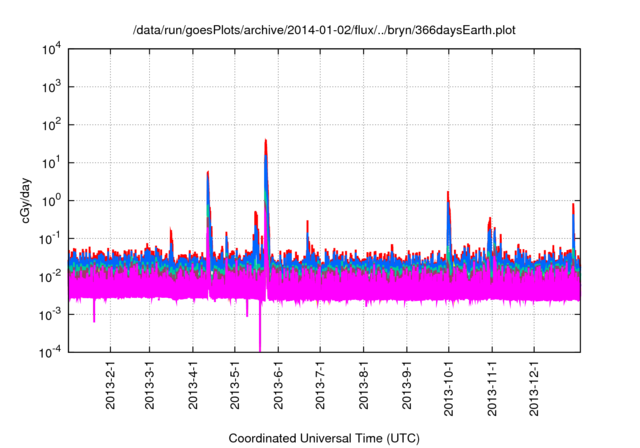The height and width of the screenshot is (448, 640).
Task: Click the 2013-12-1 date tick label
Action: 535,388
